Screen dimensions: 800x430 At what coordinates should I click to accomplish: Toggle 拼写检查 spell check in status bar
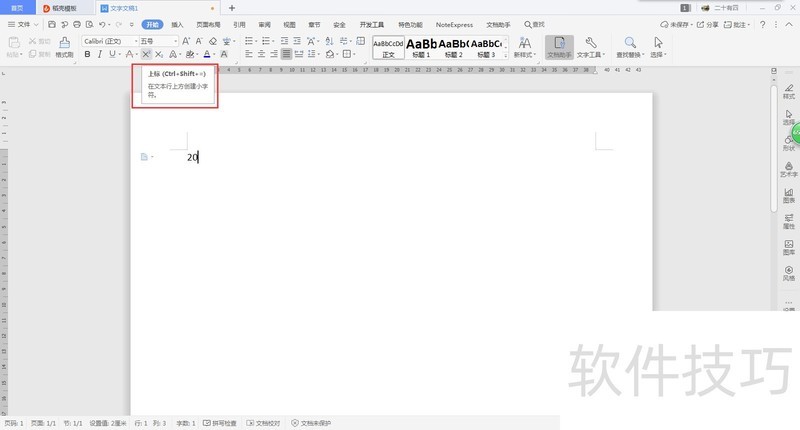220,423
